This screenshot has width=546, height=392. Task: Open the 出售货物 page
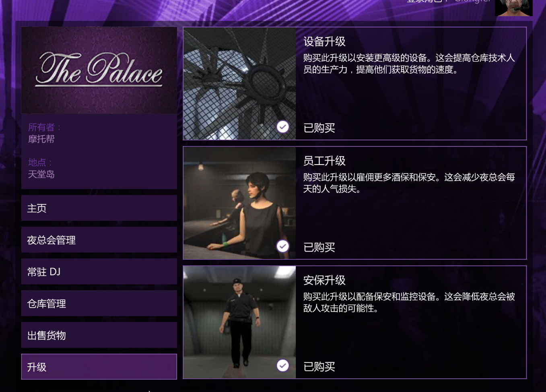click(99, 335)
